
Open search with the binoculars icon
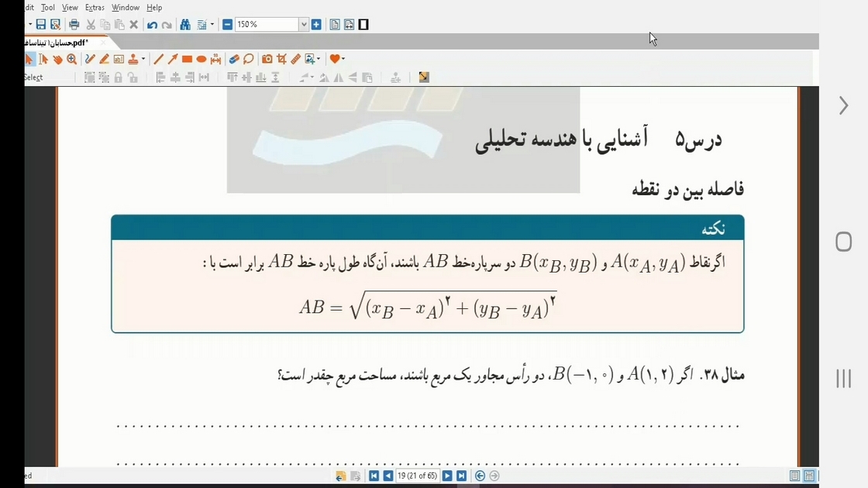185,24
